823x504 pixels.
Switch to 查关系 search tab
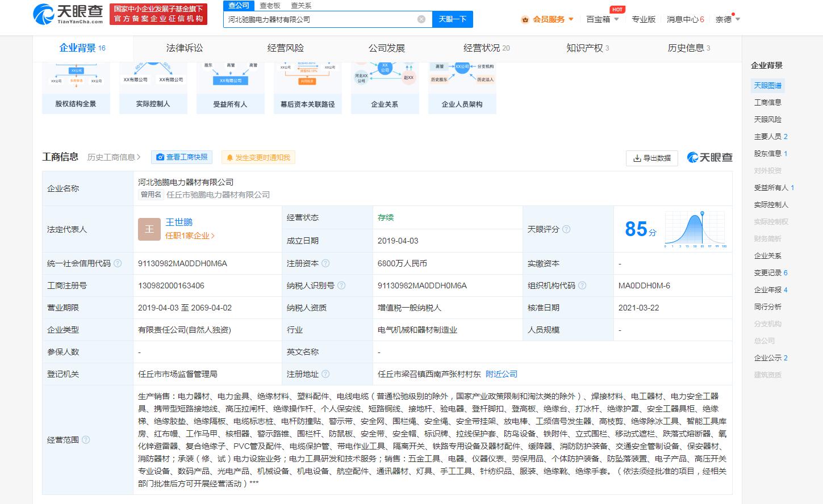(x=301, y=5)
